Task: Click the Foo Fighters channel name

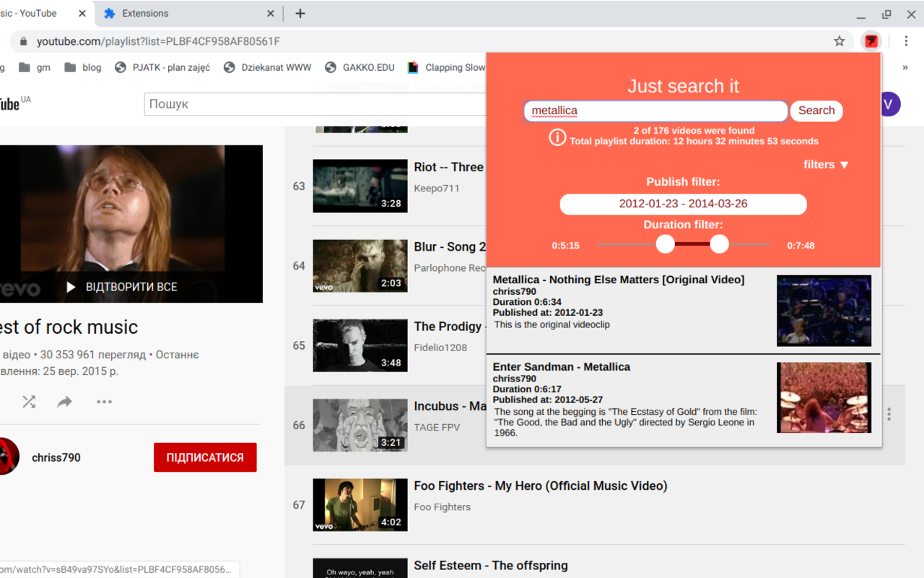Action: pos(443,507)
